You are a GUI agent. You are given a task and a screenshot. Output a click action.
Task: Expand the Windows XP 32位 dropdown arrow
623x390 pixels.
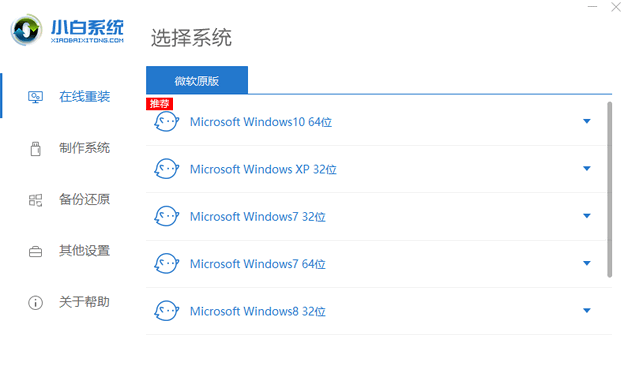click(586, 168)
